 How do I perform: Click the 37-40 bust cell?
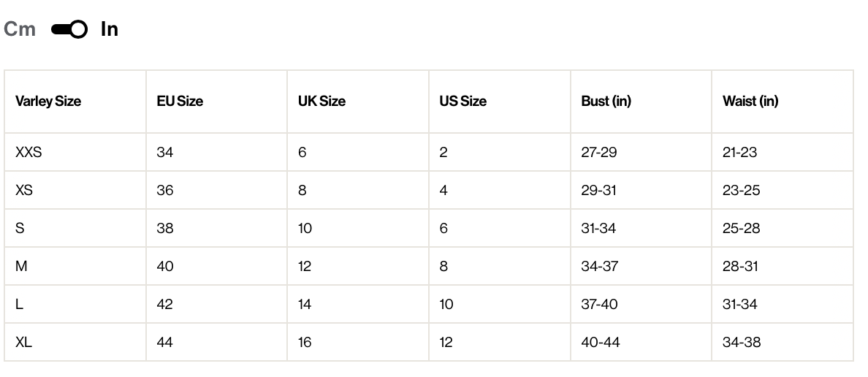(600, 305)
